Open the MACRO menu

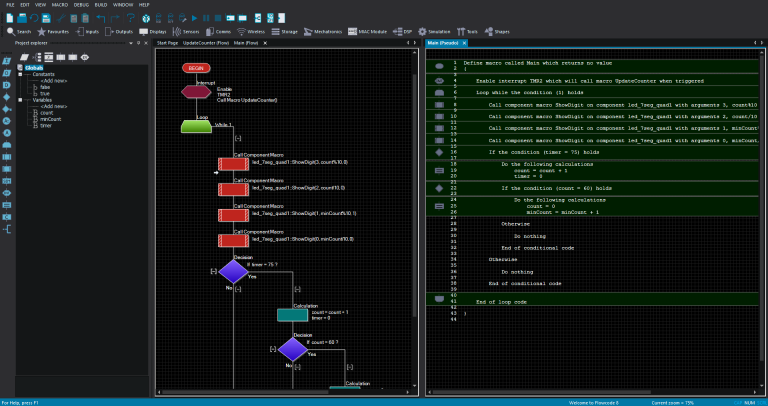[x=60, y=4]
